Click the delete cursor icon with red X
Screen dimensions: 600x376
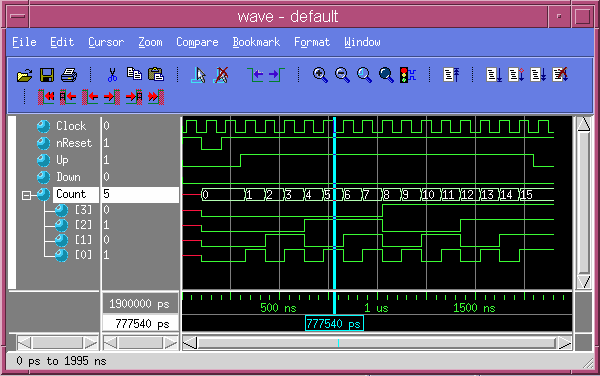pyautogui.click(x=222, y=75)
